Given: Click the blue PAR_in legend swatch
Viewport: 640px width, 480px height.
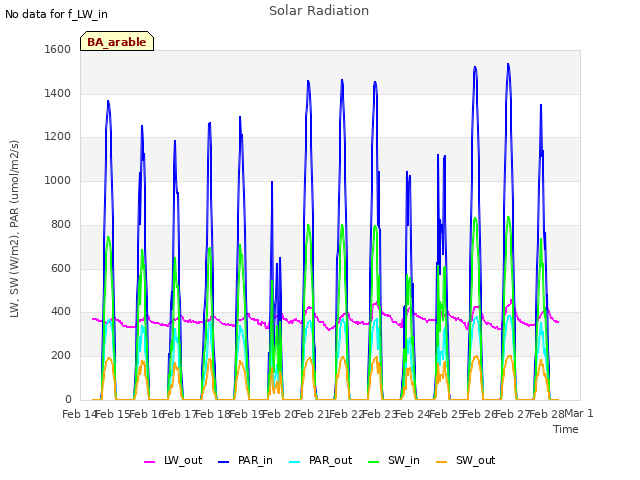Looking at the screenshot, I should click(224, 462).
